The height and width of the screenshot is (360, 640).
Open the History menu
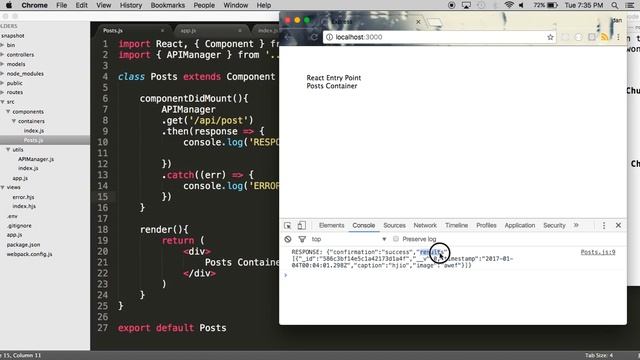pos(131,5)
